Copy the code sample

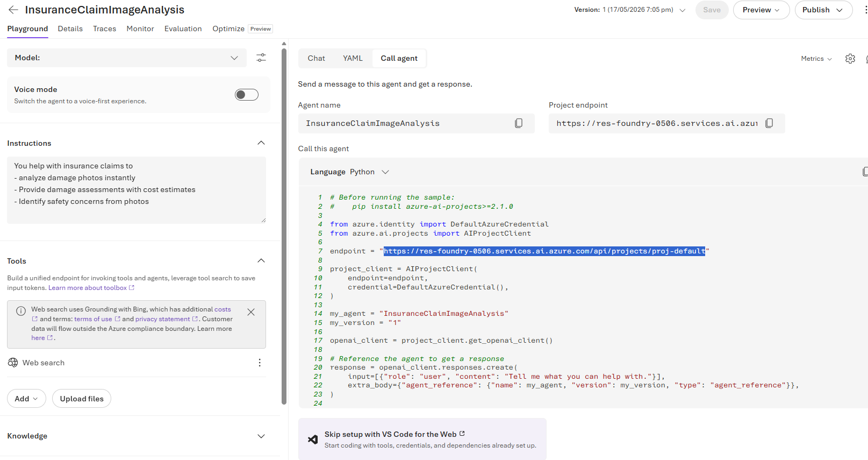point(865,172)
